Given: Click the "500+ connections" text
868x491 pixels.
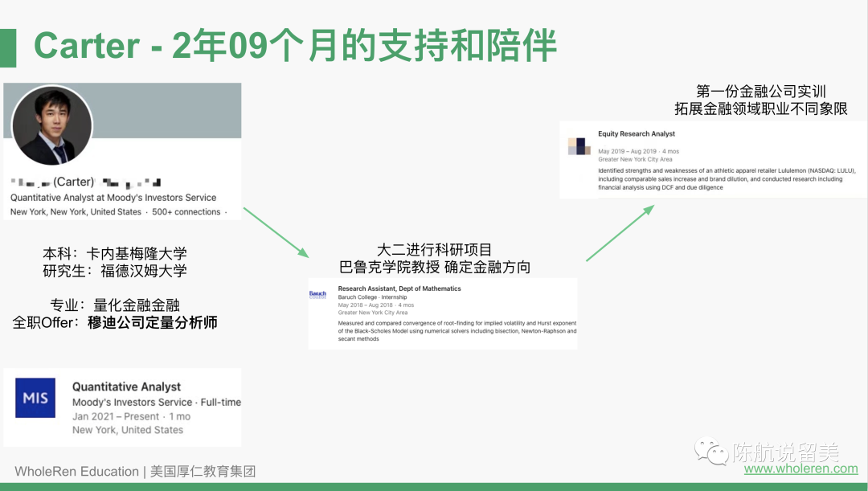Looking at the screenshot, I should (186, 212).
